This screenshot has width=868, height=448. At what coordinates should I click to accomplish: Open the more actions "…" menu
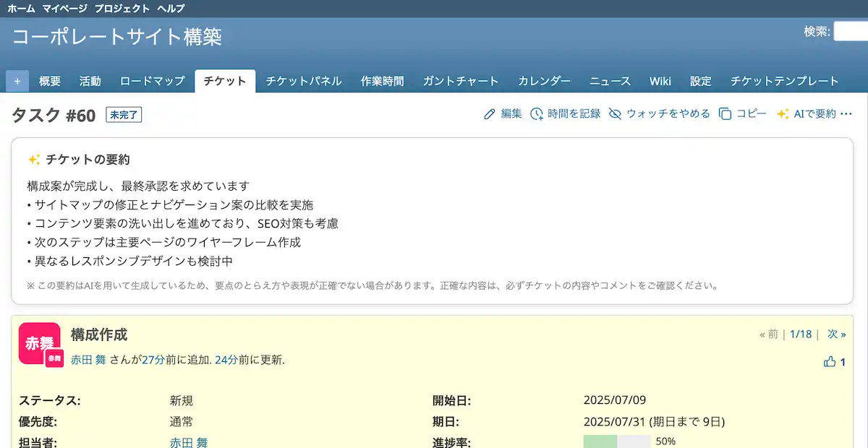coord(845,114)
